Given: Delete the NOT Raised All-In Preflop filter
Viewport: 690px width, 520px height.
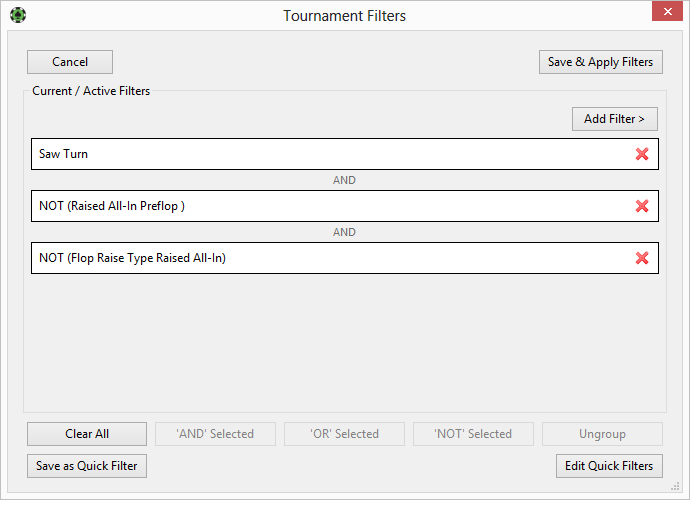Looking at the screenshot, I should coord(642,206).
